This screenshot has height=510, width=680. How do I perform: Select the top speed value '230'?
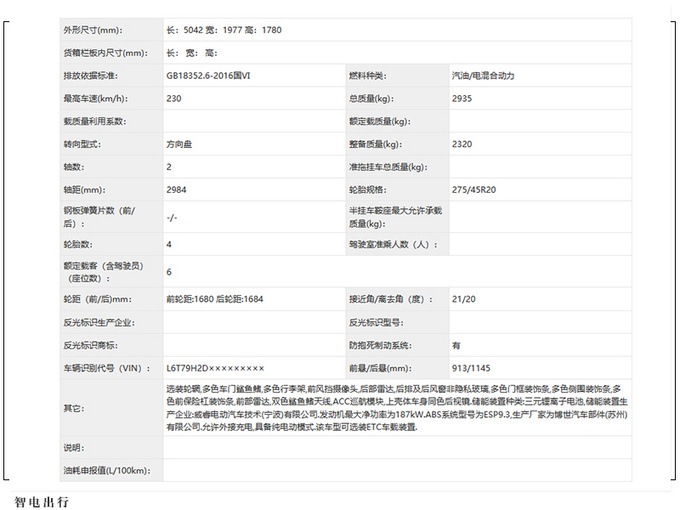173,98
